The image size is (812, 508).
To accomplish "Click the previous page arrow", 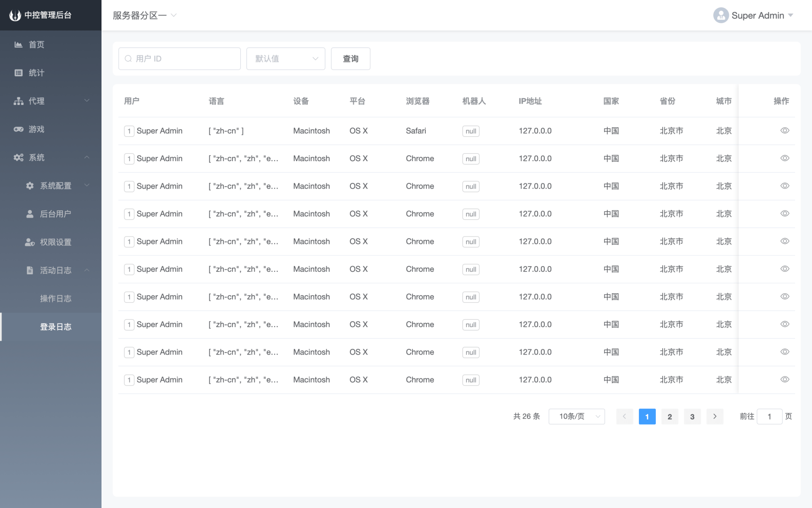I will 624,417.
